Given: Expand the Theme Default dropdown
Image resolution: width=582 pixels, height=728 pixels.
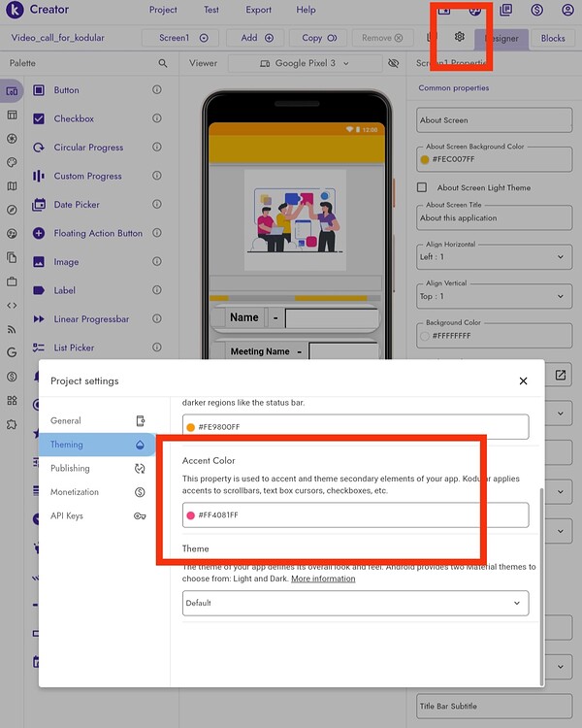Looking at the screenshot, I should pos(356,603).
